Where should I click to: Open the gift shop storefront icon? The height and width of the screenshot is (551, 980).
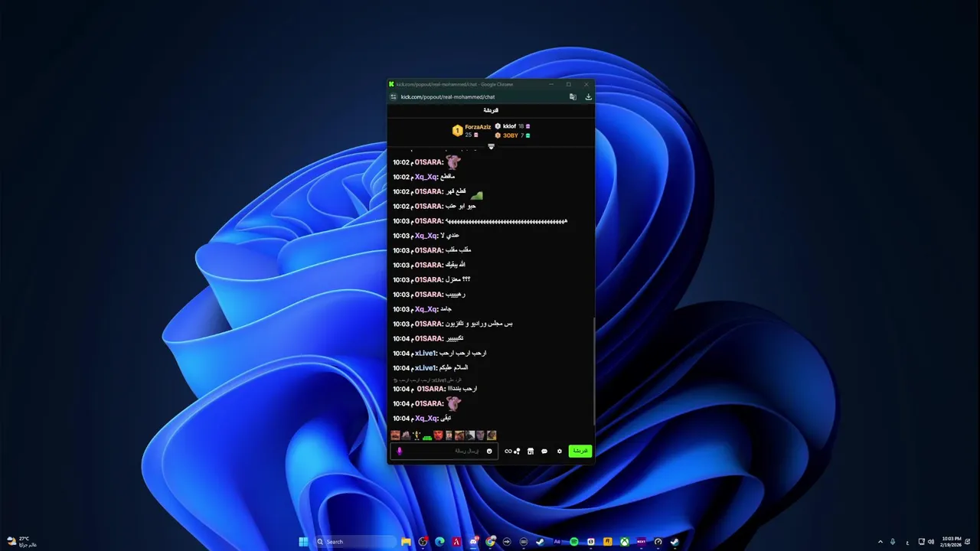[x=530, y=452]
